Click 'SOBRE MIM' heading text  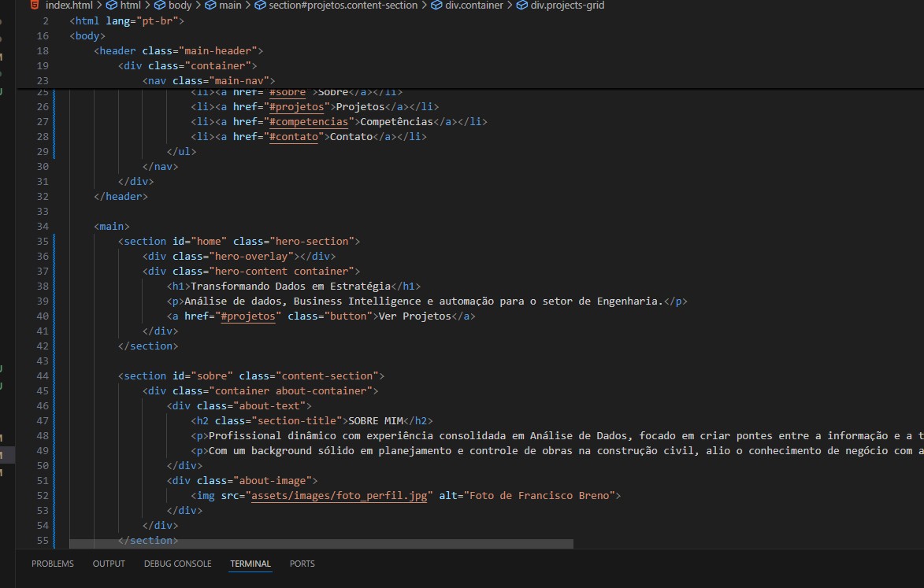tap(376, 421)
